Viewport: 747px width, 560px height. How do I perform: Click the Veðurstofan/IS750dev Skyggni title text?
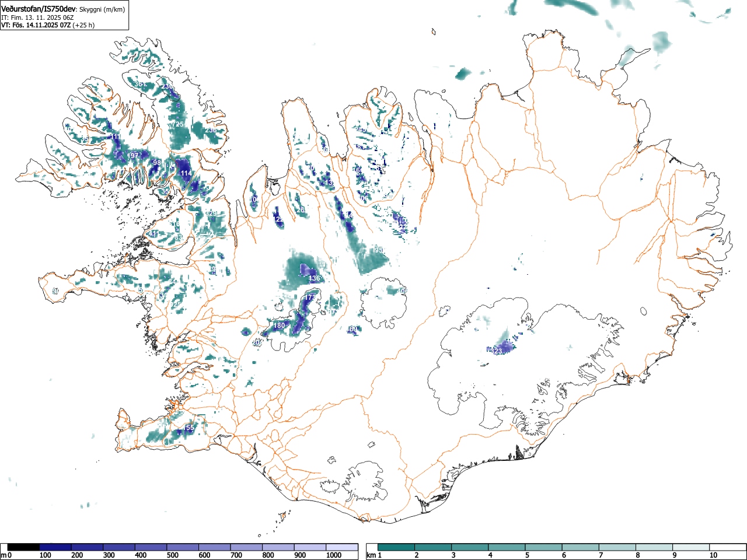point(63,9)
